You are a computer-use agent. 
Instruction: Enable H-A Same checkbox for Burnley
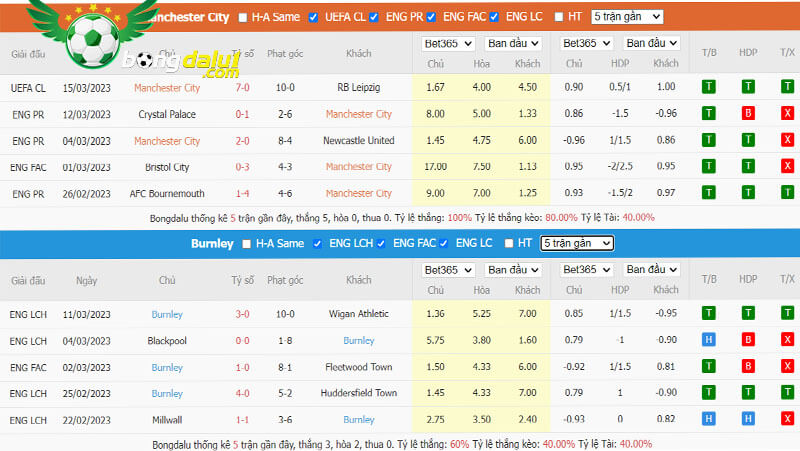(x=246, y=244)
